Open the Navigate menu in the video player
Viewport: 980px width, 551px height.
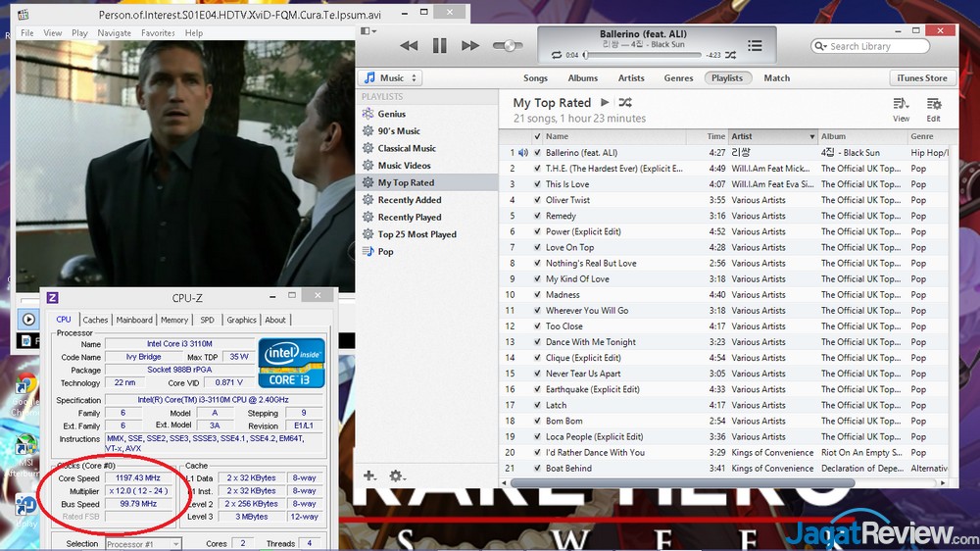click(114, 33)
